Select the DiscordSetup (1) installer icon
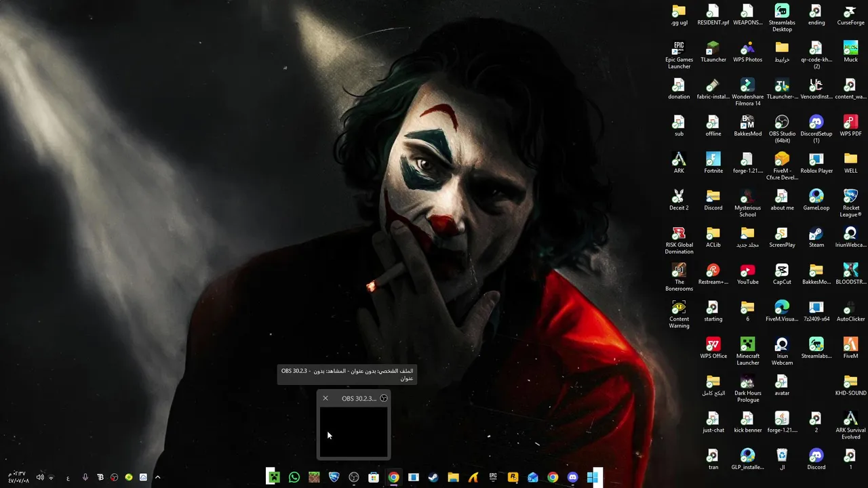This screenshot has height=488, width=868. [x=816, y=129]
